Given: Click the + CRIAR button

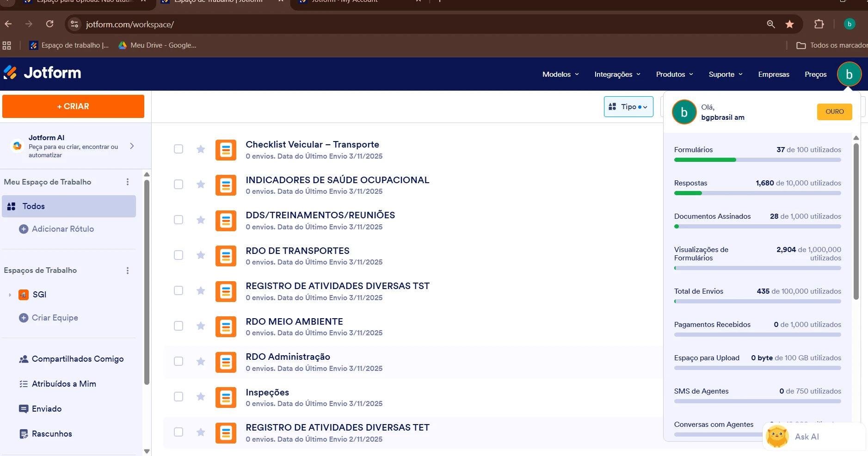Looking at the screenshot, I should (x=73, y=106).
